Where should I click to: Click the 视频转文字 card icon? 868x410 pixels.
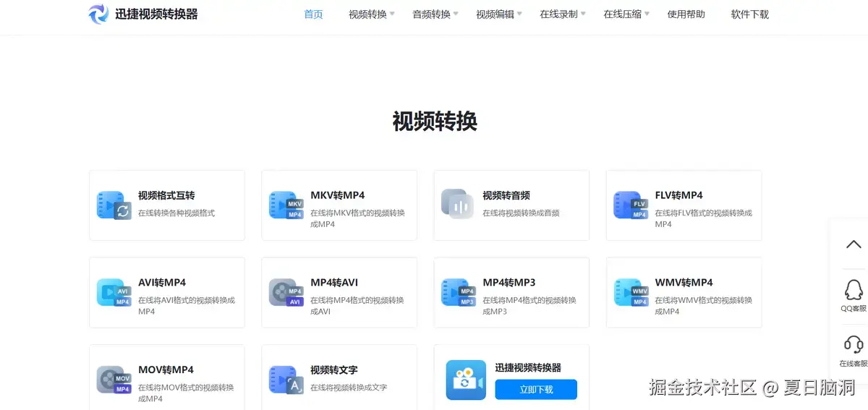(286, 380)
